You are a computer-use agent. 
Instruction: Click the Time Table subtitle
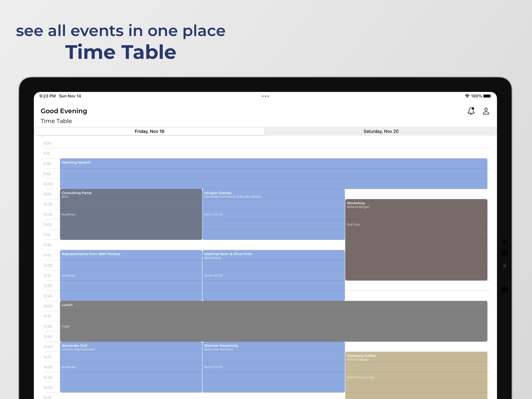(x=56, y=121)
